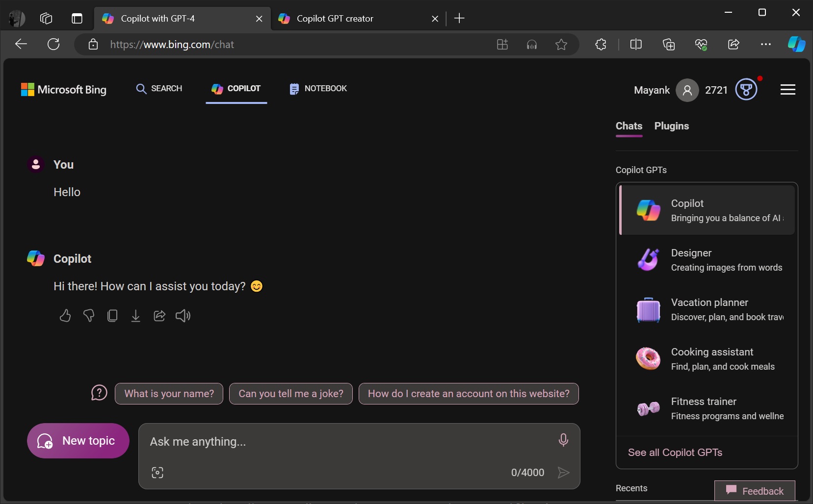The height and width of the screenshot is (504, 813).
Task: Share the Copilot response via share icon
Action: pyautogui.click(x=159, y=316)
